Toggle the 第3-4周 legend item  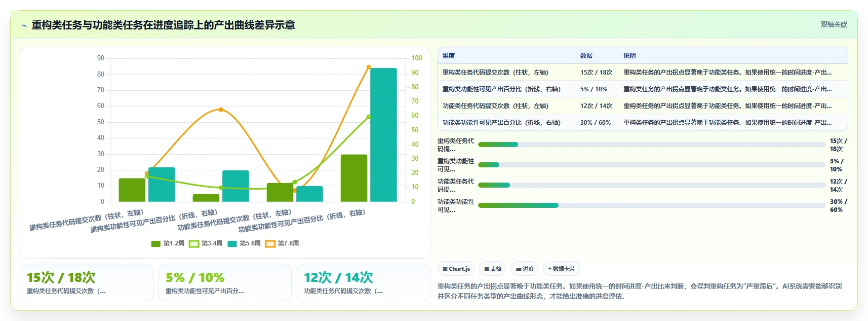[206, 243]
